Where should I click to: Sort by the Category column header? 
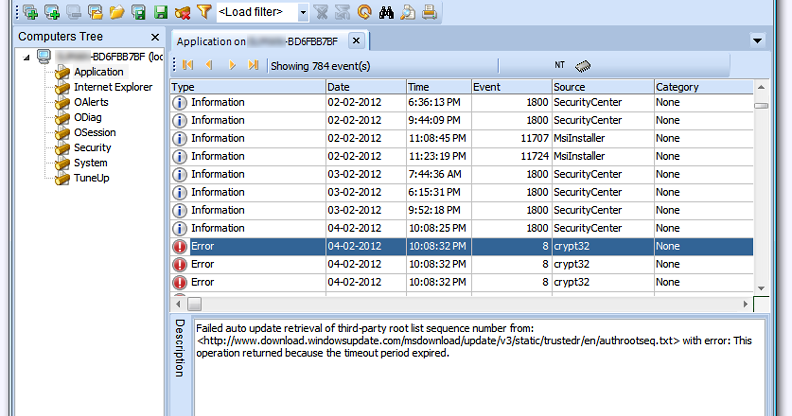tap(704, 87)
